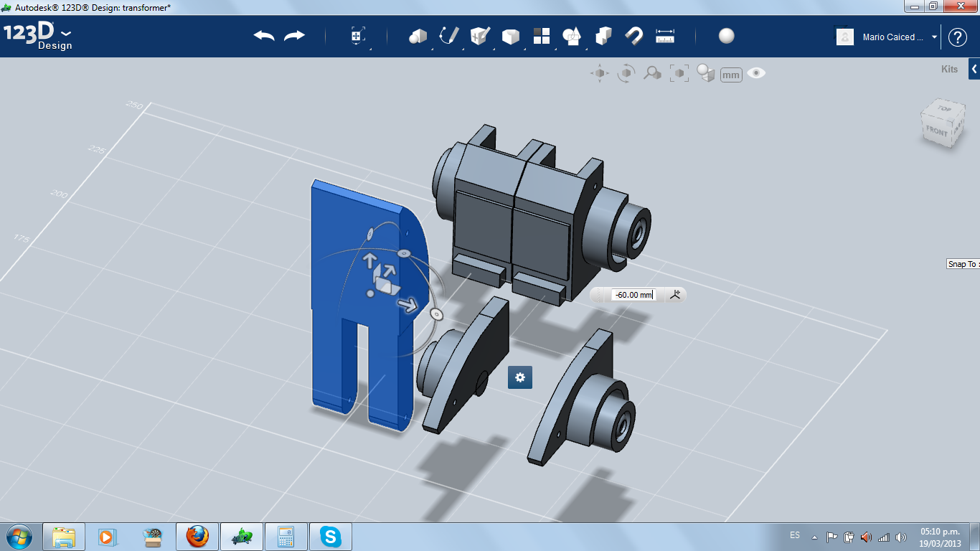The image size is (980, 551).
Task: Open the Windows Start menu
Action: [19, 537]
